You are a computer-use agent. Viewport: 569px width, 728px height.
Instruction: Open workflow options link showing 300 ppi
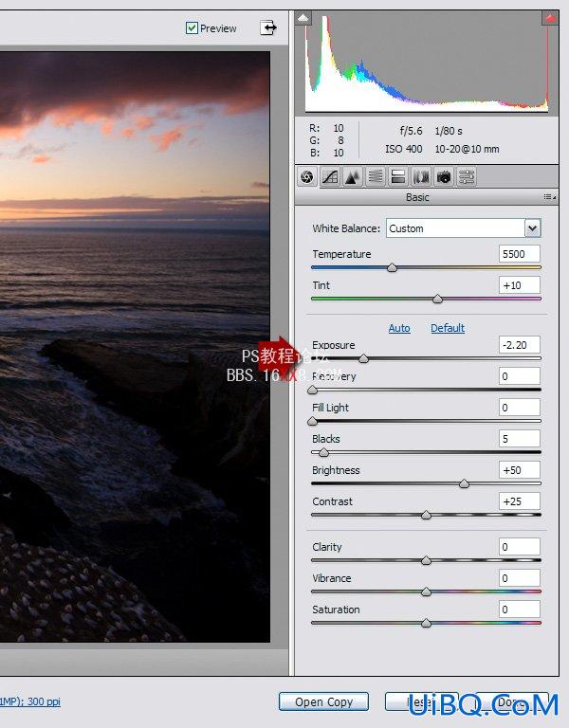(x=30, y=701)
